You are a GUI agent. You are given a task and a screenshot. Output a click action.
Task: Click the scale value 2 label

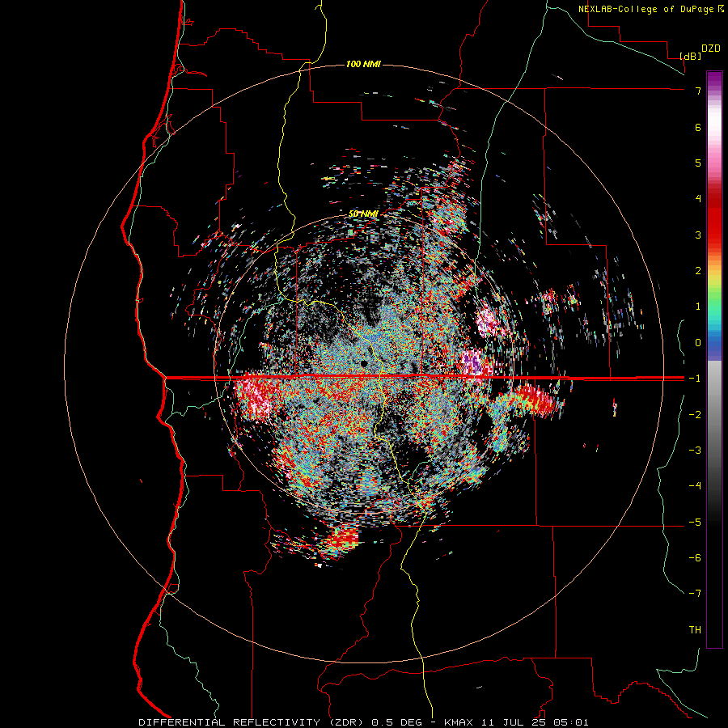coord(698,271)
